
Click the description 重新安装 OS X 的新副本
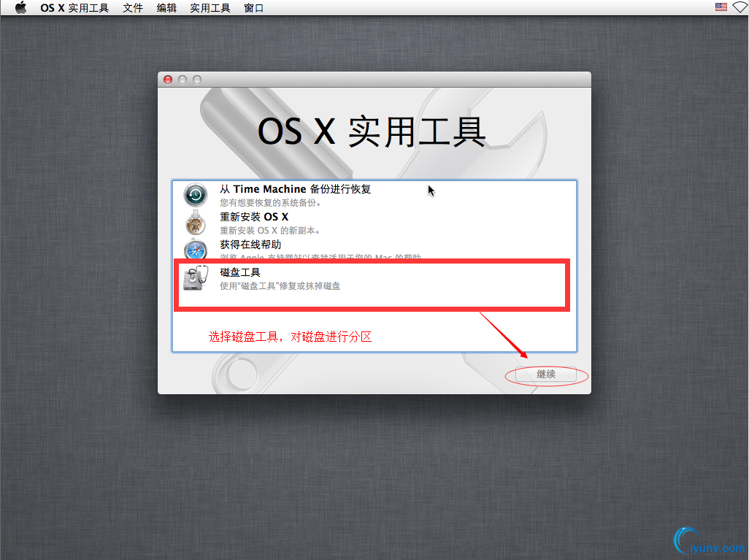pyautogui.click(x=269, y=231)
